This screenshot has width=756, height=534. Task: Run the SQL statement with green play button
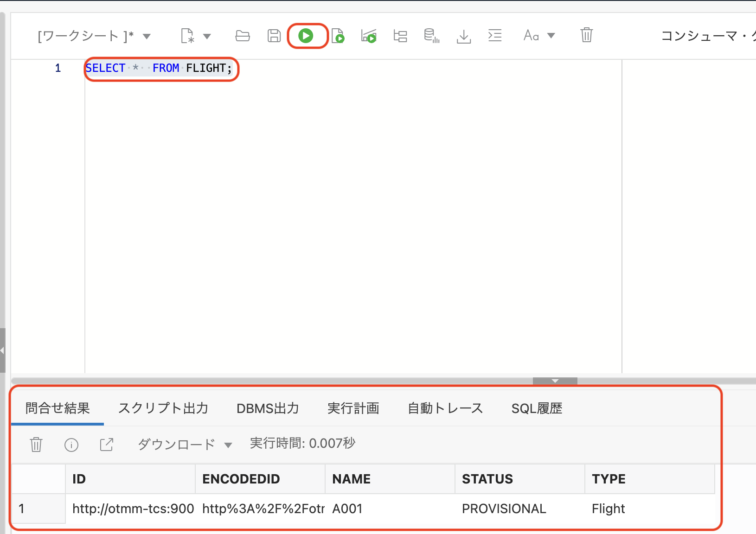(x=306, y=36)
